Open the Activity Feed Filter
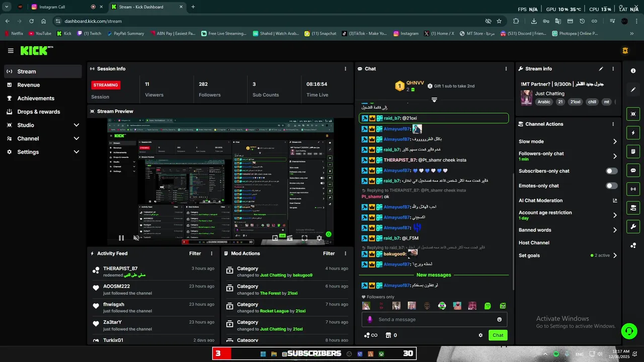644x362 pixels. coord(195,253)
